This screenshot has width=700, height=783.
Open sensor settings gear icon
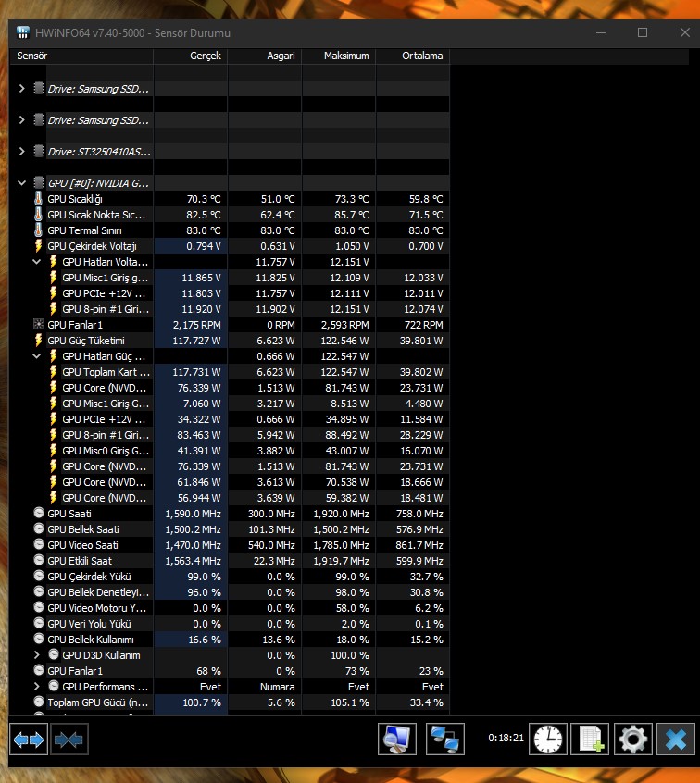pos(633,739)
